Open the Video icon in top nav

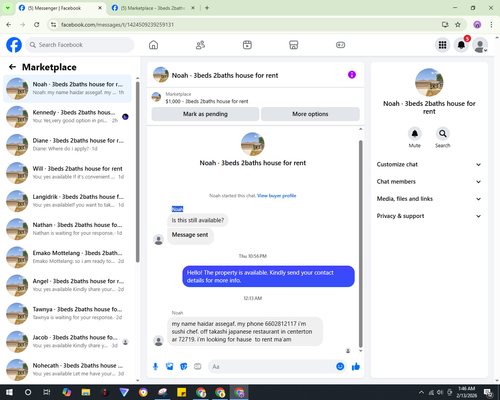(247, 45)
